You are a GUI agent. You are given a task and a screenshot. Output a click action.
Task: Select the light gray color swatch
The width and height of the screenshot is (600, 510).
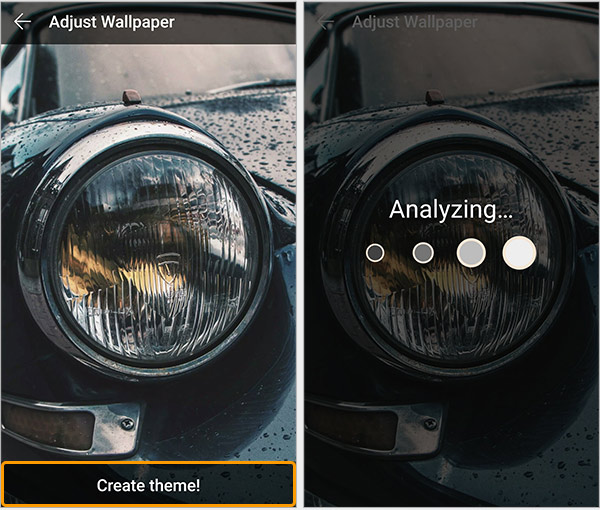click(471, 253)
